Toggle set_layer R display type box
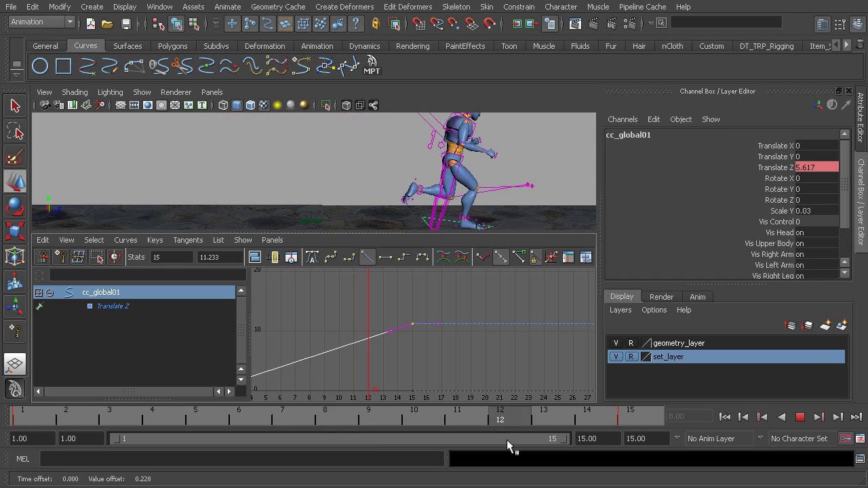Screen dimensions: 868x488 pyautogui.click(x=631, y=357)
